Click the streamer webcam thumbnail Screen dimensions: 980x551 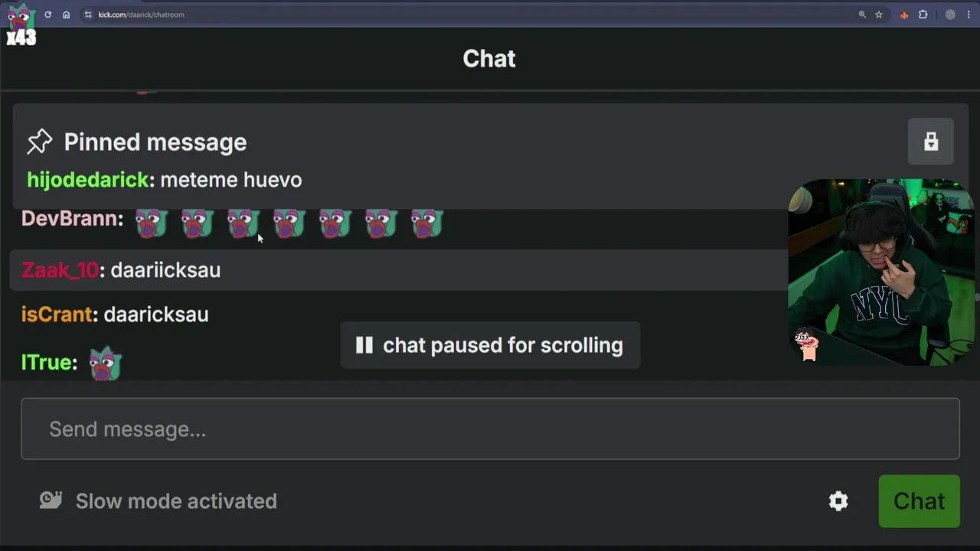(x=880, y=272)
